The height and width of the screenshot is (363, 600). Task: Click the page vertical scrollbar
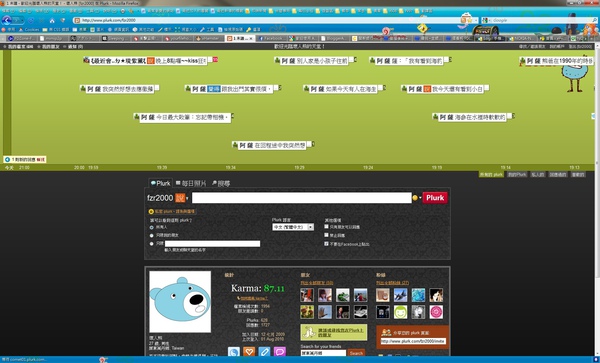tap(597, 199)
